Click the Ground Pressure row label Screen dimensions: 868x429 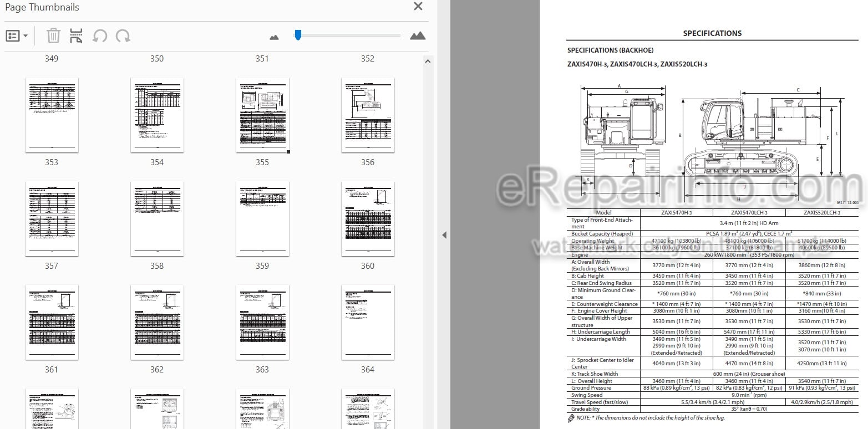click(x=591, y=388)
